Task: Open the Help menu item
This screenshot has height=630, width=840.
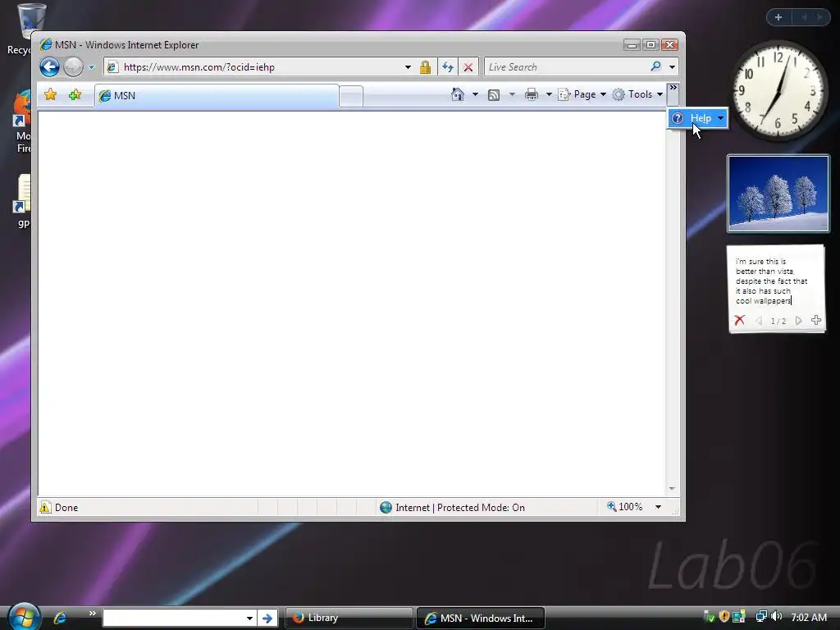Action: click(697, 118)
